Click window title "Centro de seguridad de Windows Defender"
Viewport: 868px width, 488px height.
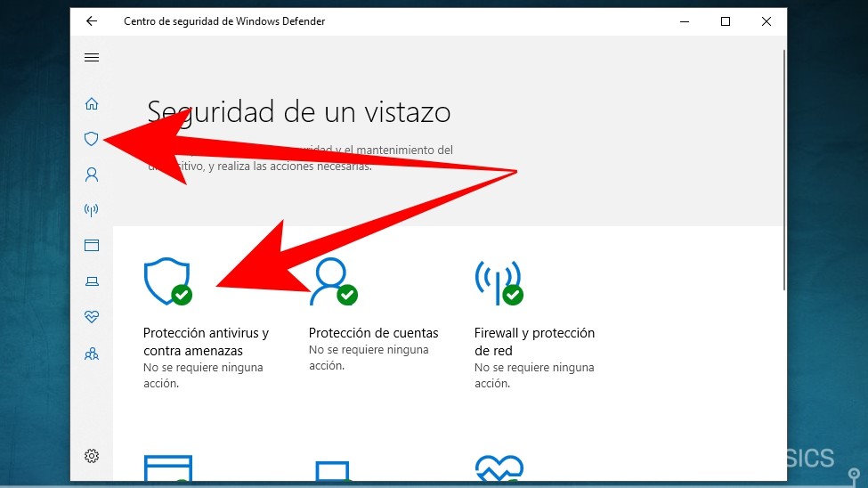224,21
